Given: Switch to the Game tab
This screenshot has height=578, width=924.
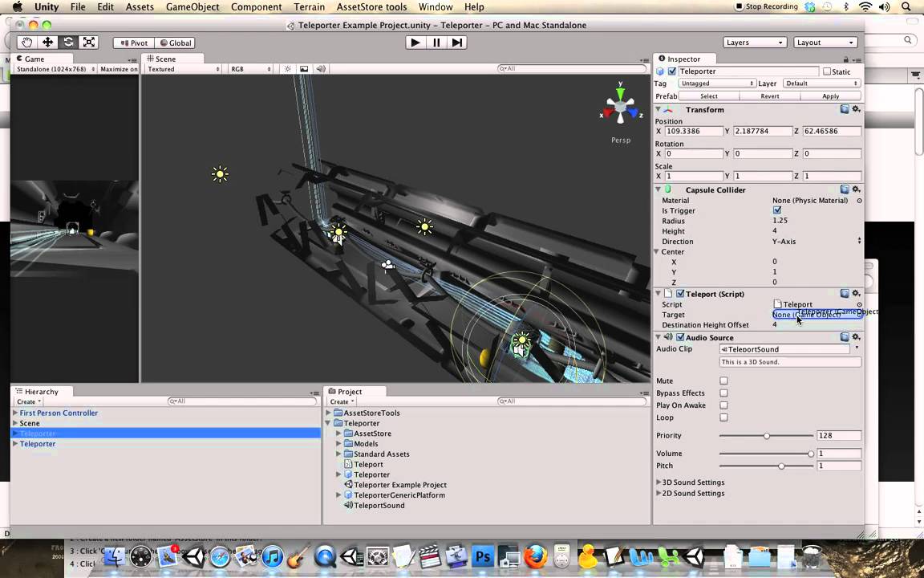Looking at the screenshot, I should click(34, 59).
